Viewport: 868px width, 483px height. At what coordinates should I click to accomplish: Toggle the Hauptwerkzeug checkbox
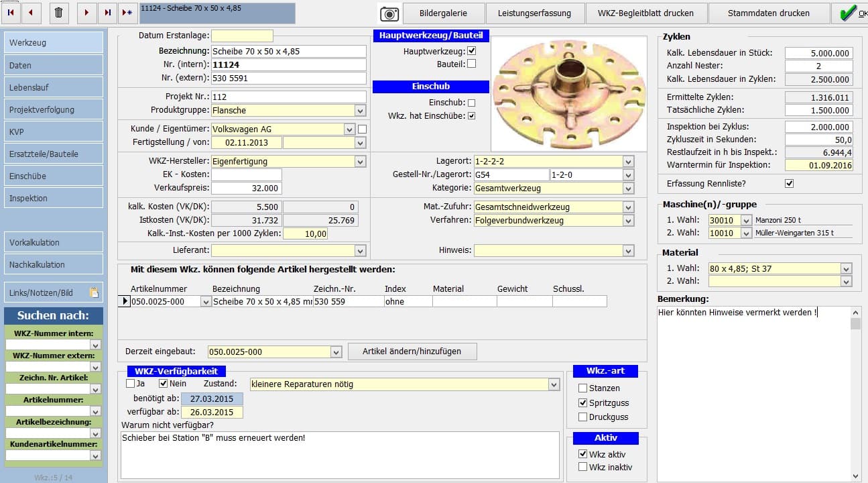pyautogui.click(x=471, y=51)
